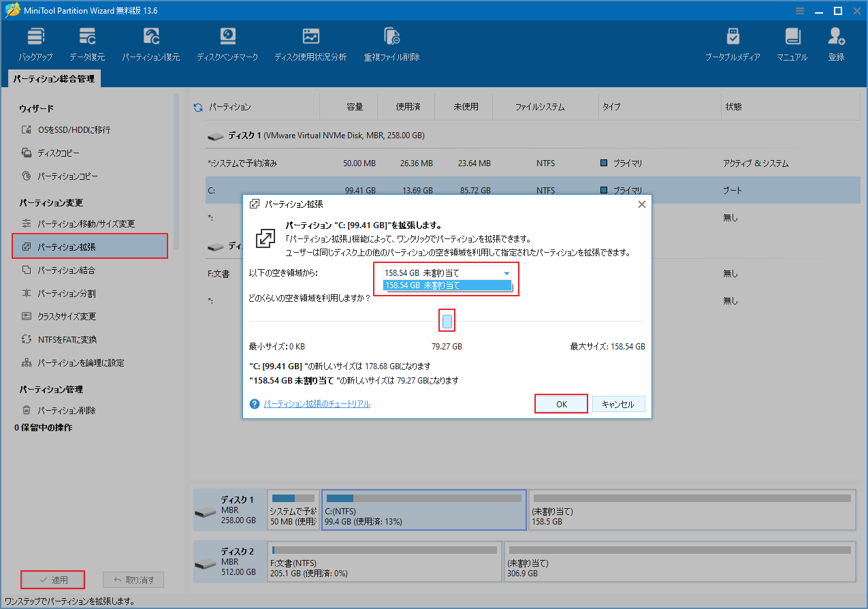Open 重複ファイル削除 duplicate finder
The width and height of the screenshot is (868, 609).
point(391,45)
